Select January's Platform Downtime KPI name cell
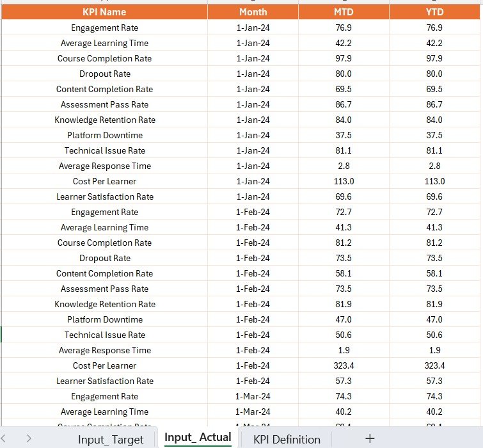The width and height of the screenshot is (483, 448). click(104, 135)
